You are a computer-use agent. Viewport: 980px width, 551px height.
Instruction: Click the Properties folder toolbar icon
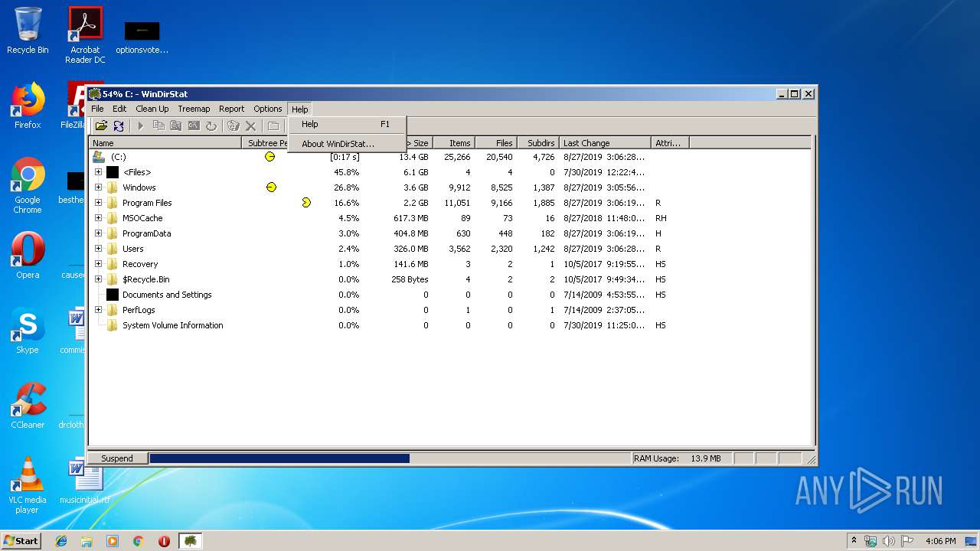click(273, 126)
